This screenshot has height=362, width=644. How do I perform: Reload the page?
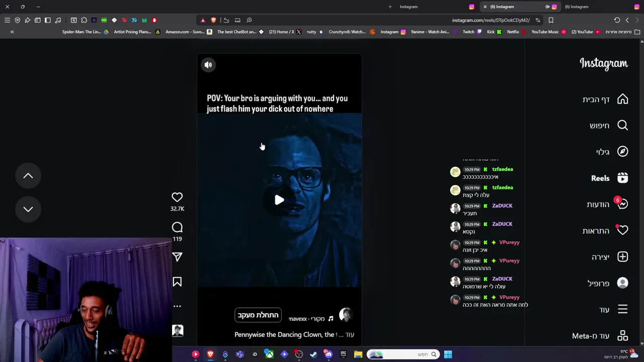[617, 20]
